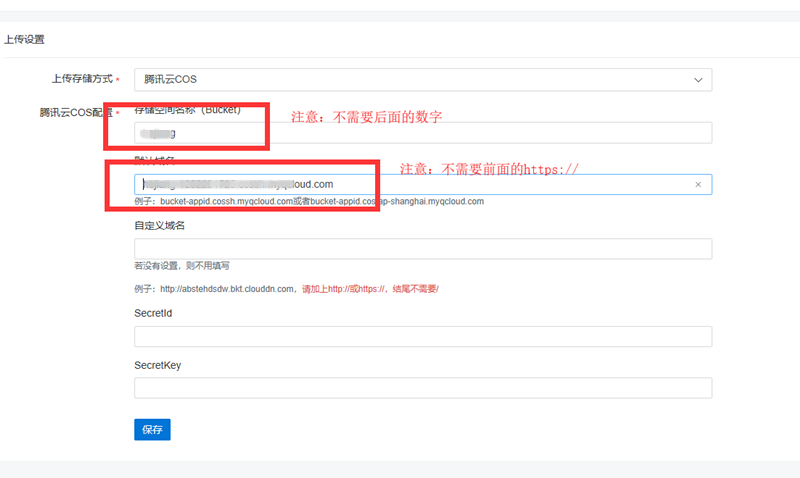Click the SecretKey label text
This screenshot has height=478, width=800.
pyautogui.click(x=158, y=365)
